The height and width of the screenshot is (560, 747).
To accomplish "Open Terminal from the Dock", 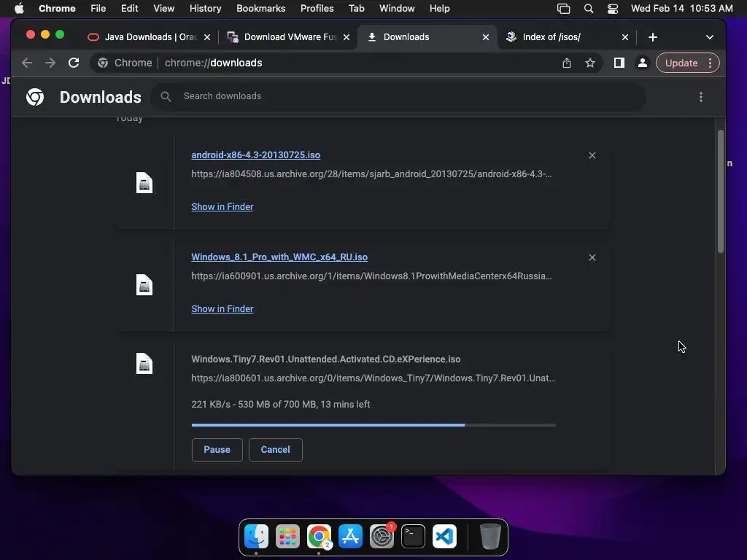I will point(413,536).
